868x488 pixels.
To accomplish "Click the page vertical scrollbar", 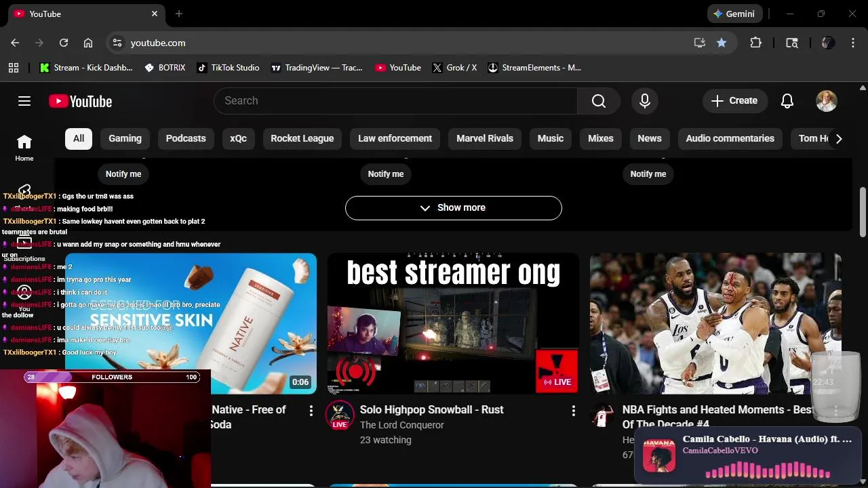I will pyautogui.click(x=863, y=211).
